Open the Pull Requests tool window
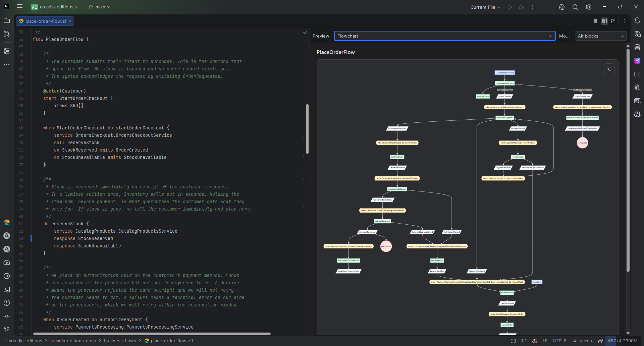 pos(7,34)
